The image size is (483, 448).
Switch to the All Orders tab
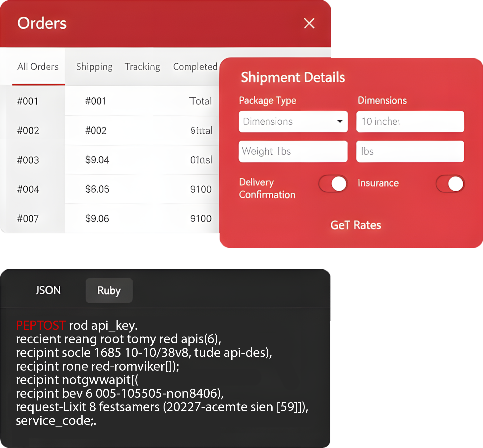tap(38, 67)
